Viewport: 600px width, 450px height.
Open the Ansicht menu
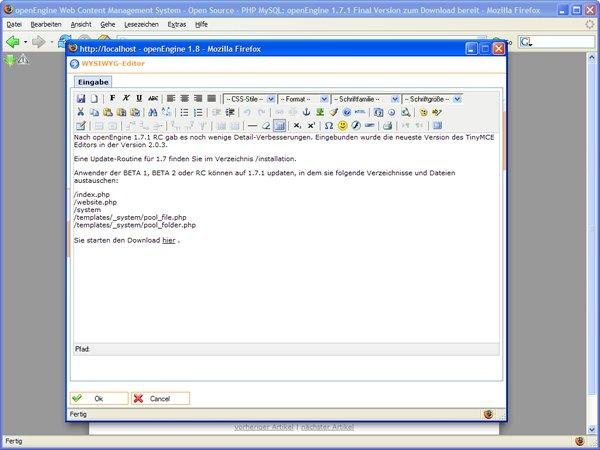pos(81,24)
